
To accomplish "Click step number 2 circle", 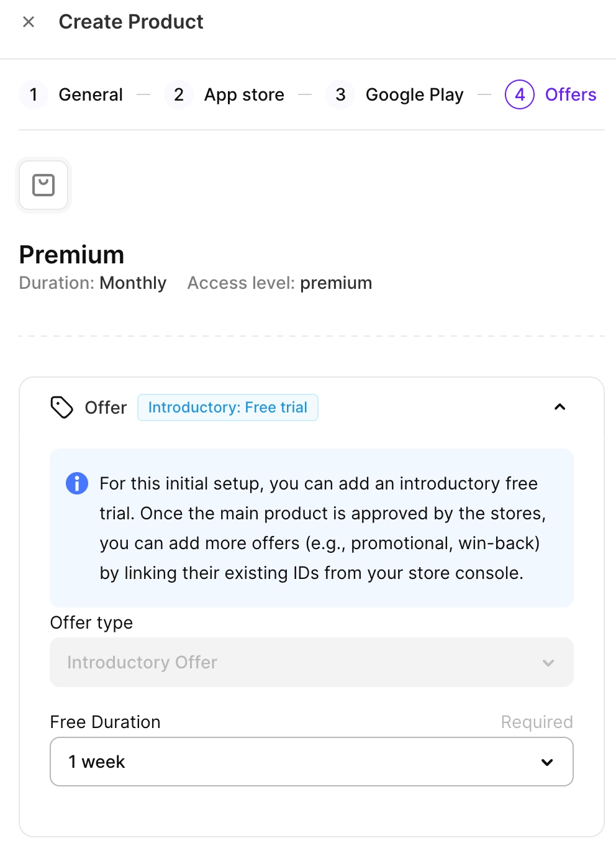I will pyautogui.click(x=179, y=94).
